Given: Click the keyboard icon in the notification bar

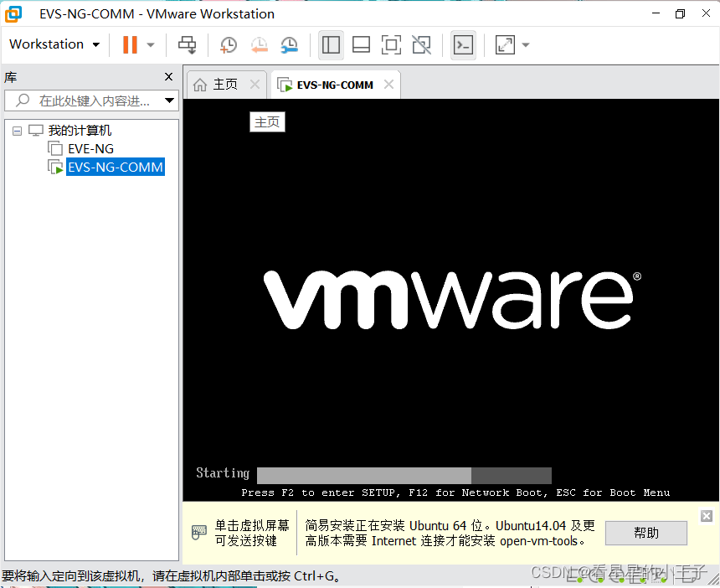Looking at the screenshot, I should tap(198, 532).
